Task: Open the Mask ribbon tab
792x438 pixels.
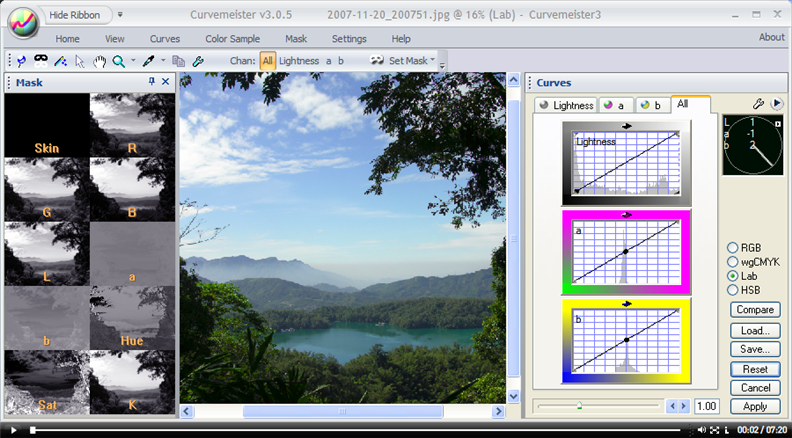Action: click(296, 39)
